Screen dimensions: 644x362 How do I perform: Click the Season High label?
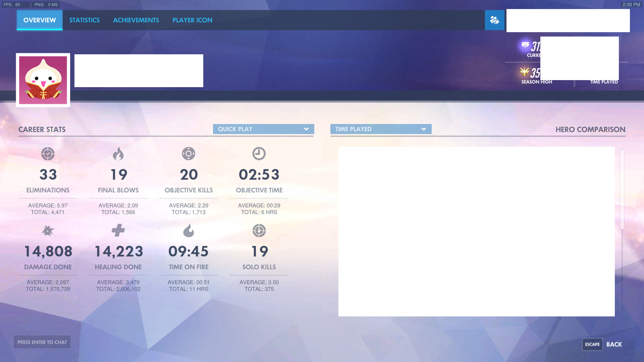[x=537, y=82]
